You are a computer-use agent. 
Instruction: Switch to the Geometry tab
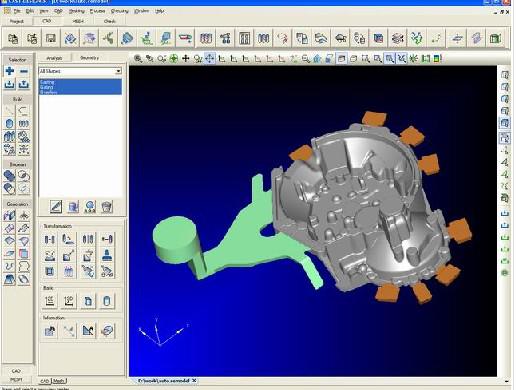(89, 58)
